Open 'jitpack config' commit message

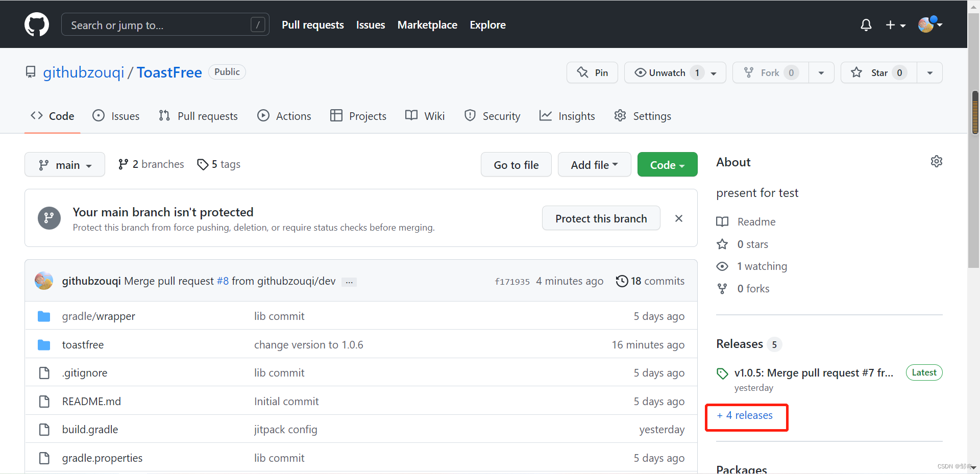[x=286, y=430]
